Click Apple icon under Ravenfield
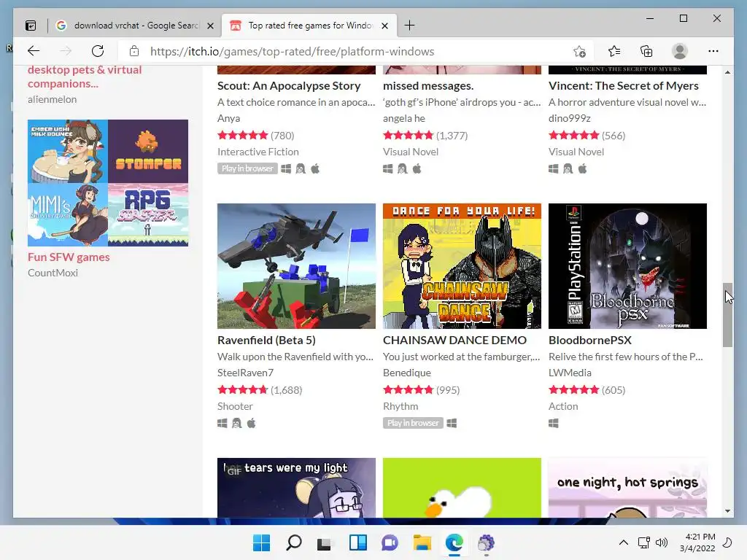 pos(251,423)
